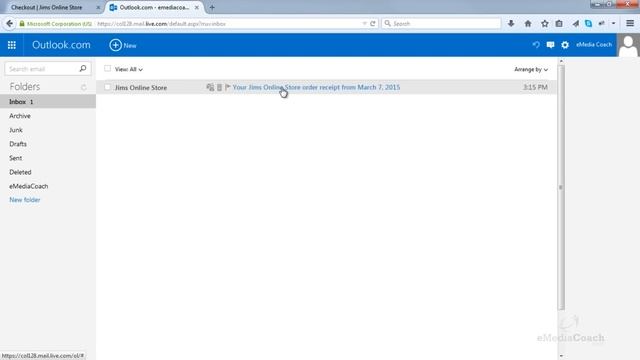
Task: Click the send paper plane toolbar icon
Action: pyautogui.click(x=576, y=24)
